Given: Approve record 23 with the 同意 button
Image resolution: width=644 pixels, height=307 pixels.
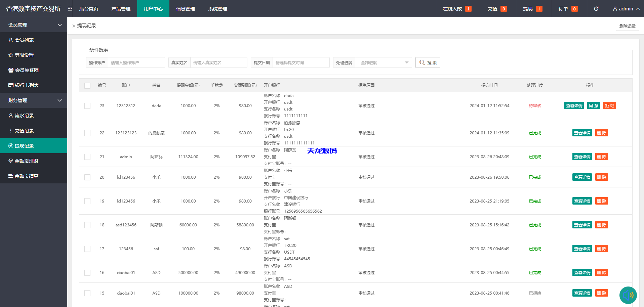Looking at the screenshot, I should coord(593,105).
